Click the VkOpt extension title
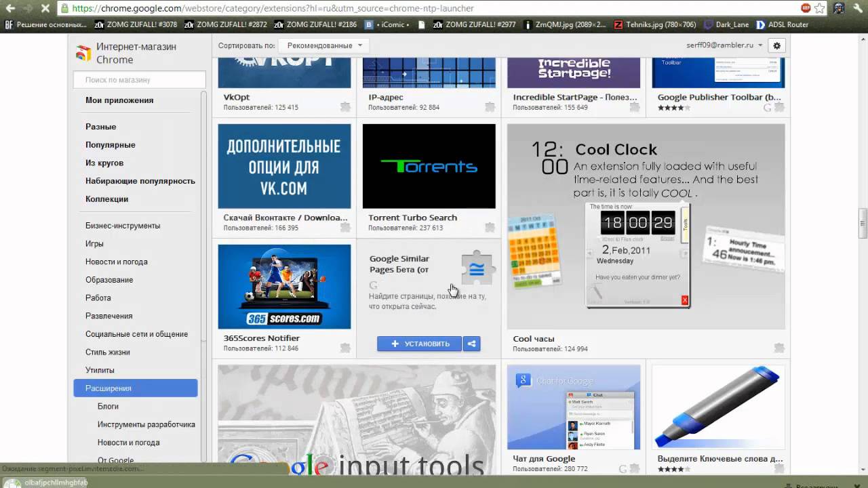This screenshot has width=868, height=488. click(x=237, y=98)
